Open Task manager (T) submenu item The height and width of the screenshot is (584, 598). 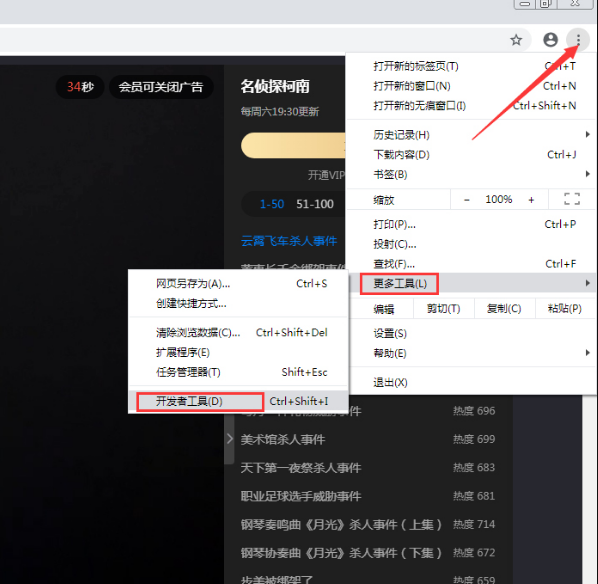(238, 372)
